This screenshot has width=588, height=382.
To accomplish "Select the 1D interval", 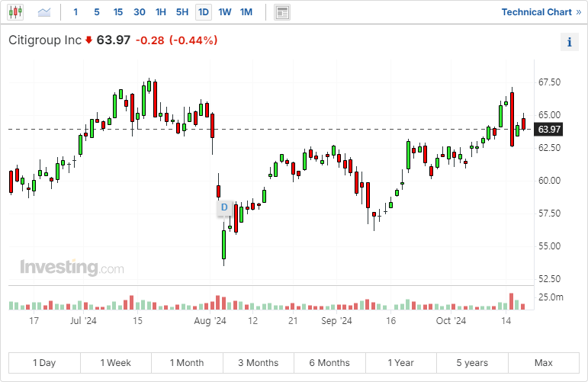I will [x=204, y=12].
